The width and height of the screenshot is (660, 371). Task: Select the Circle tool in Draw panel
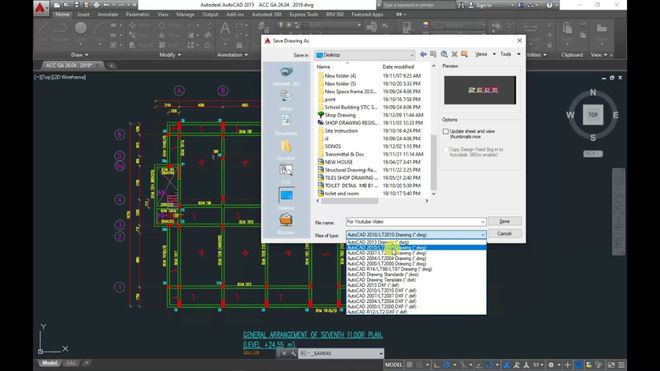click(80, 28)
